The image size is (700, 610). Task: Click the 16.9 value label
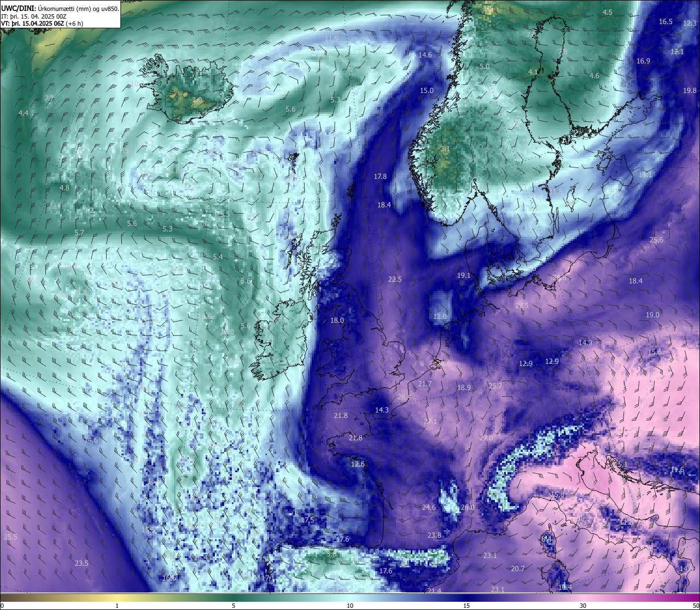(643, 61)
